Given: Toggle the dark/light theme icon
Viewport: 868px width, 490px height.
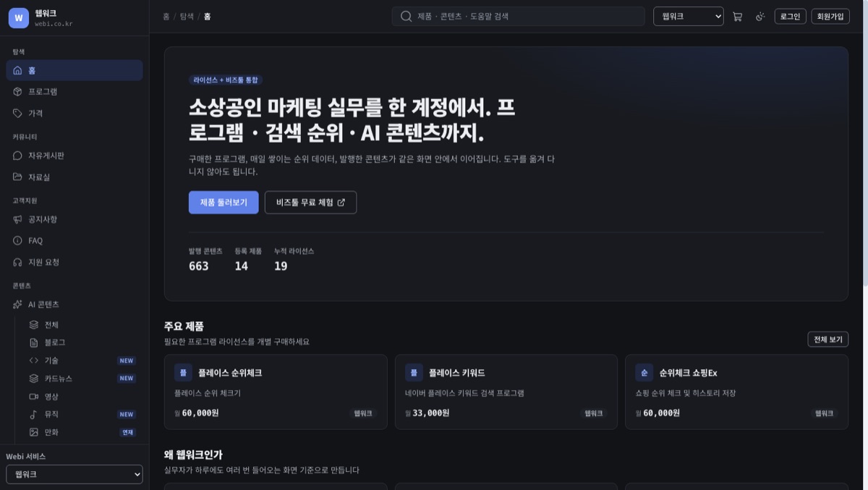Looking at the screenshot, I should (760, 16).
